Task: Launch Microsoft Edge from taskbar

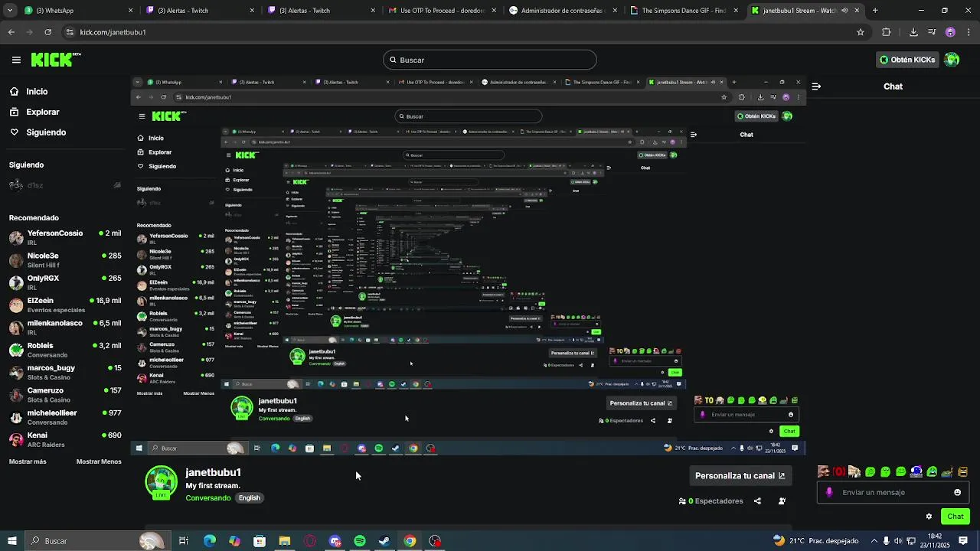Action: point(209,541)
